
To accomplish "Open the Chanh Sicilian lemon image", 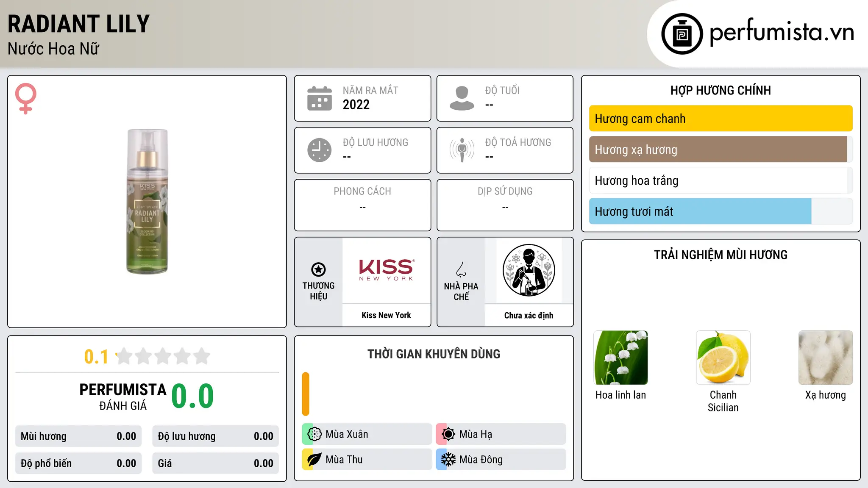I will coord(723,358).
